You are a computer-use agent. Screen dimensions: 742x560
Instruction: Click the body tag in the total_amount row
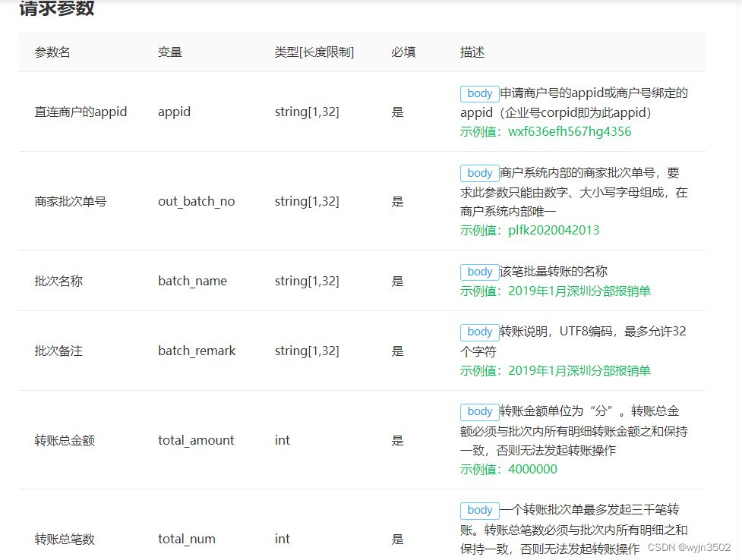(479, 411)
